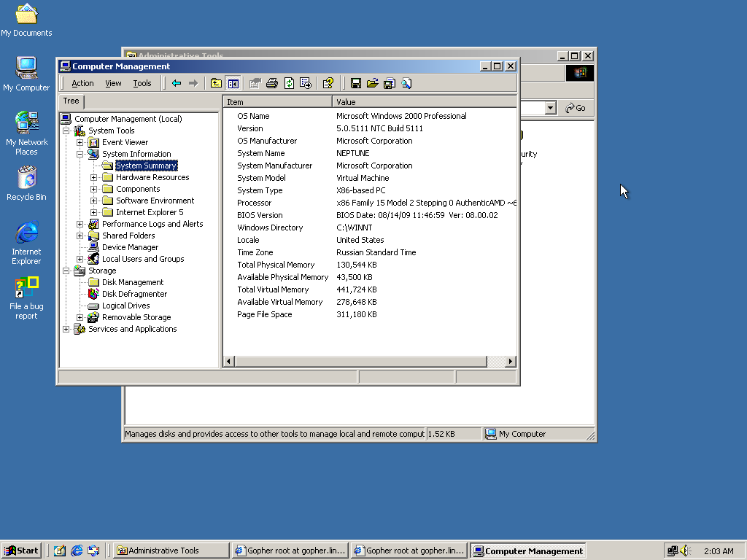Click the System Name value NEPTUNE
Viewport: 747px width, 560px height.
[x=352, y=153]
